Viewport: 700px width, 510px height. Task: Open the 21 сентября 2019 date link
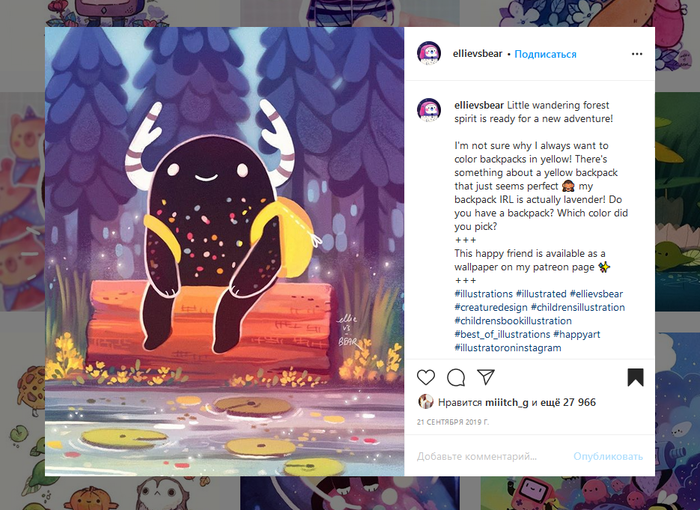click(x=453, y=422)
